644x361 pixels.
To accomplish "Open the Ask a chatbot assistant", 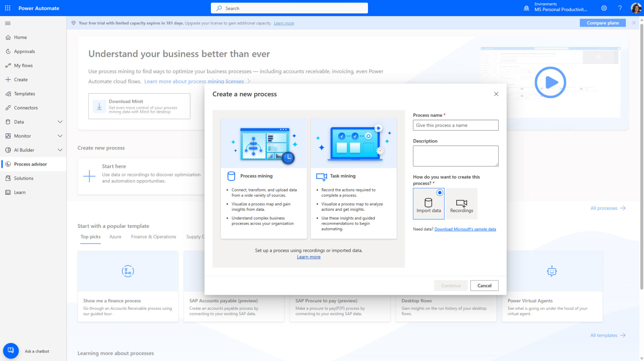I will [x=11, y=351].
